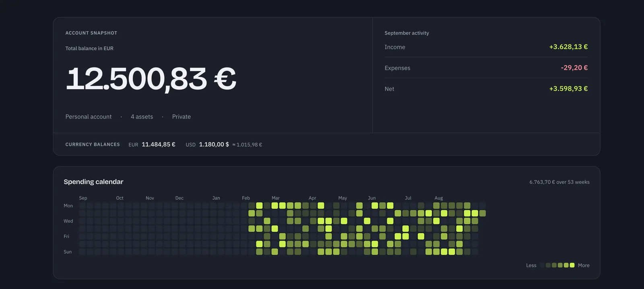Click the Jun month label on calendar
644x289 pixels.
point(372,198)
